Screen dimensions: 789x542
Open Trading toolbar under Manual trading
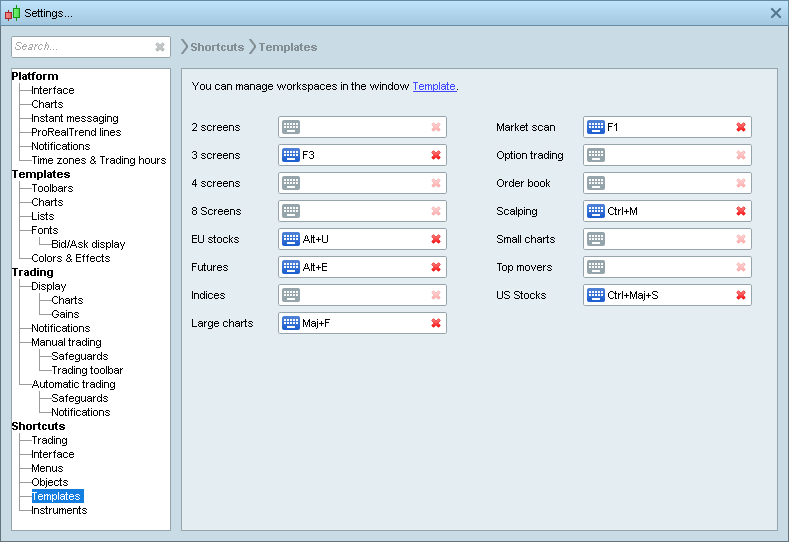tap(87, 370)
